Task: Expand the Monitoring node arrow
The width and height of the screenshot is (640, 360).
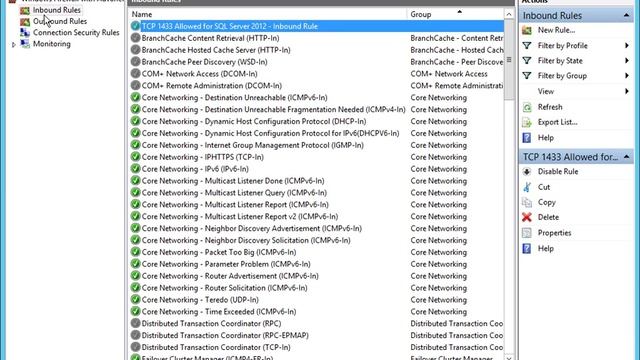Action: click(14, 44)
